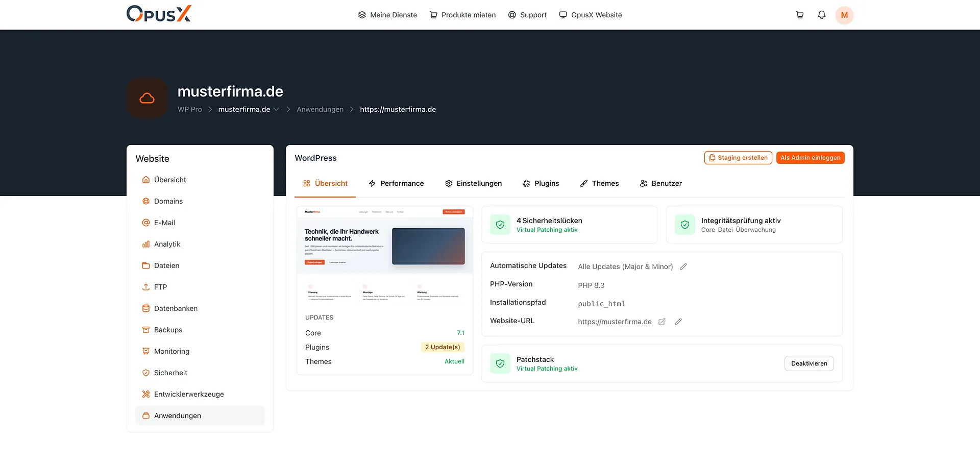The height and width of the screenshot is (462, 980).
Task: Open the shopping cart icon
Action: (800, 15)
